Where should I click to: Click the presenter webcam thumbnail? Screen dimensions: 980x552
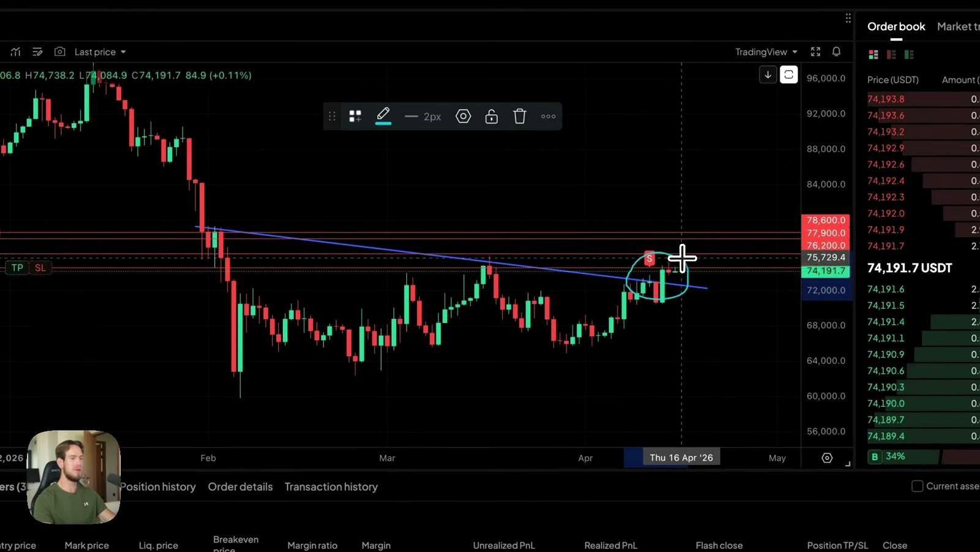click(x=73, y=477)
